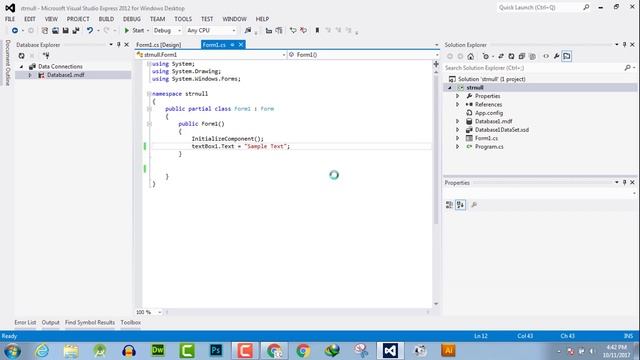Screen dimensions: 640x360
Task: Open the DEBUG menu
Action: click(x=132, y=19)
